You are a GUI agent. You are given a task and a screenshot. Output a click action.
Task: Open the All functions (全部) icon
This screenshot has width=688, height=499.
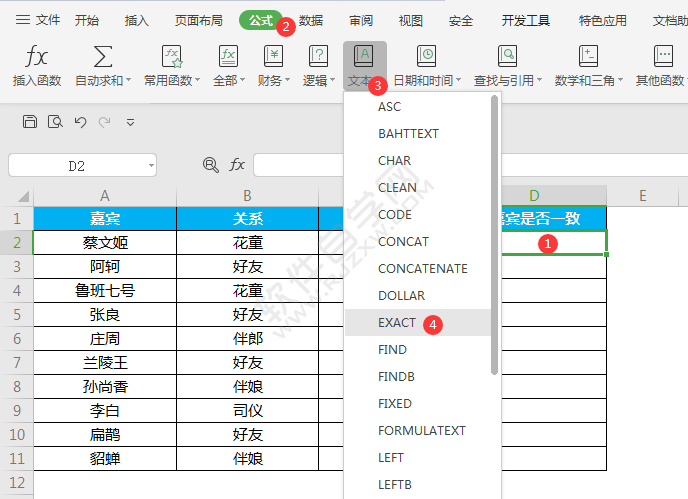[x=228, y=56]
